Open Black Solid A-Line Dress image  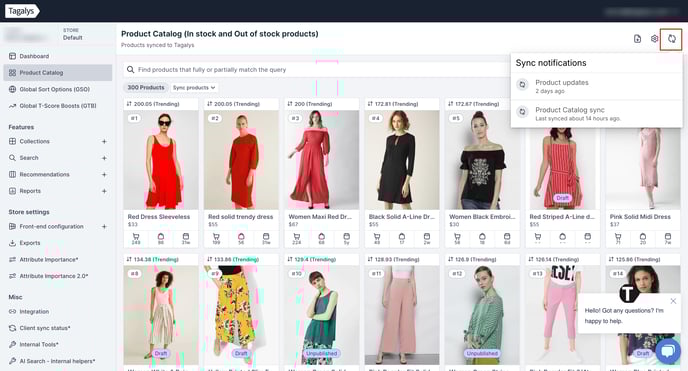(x=401, y=160)
